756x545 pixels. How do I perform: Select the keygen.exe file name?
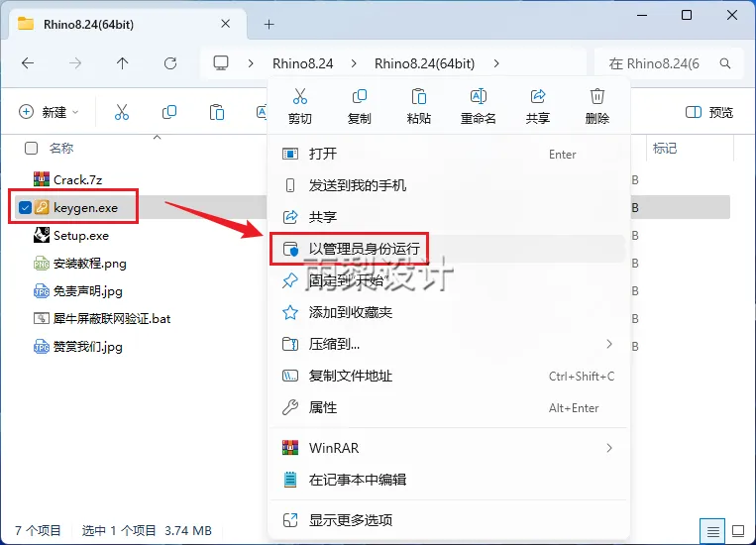[x=85, y=208]
